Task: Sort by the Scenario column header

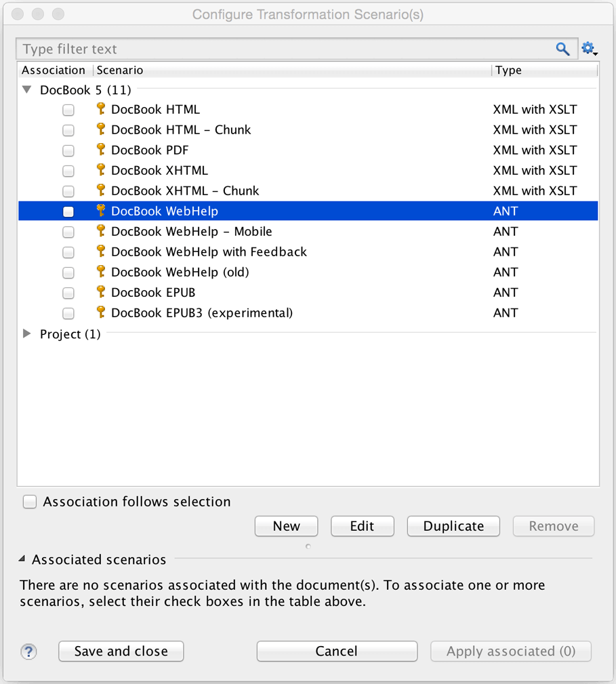Action: 291,71
